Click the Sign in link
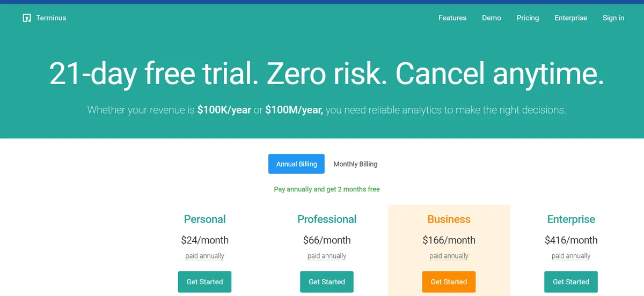This screenshot has width=644, height=296. pyautogui.click(x=613, y=18)
